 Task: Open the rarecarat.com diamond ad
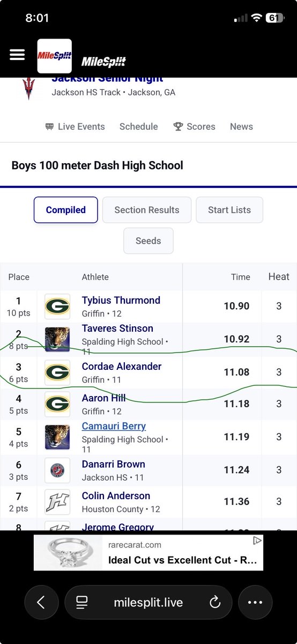(148, 553)
